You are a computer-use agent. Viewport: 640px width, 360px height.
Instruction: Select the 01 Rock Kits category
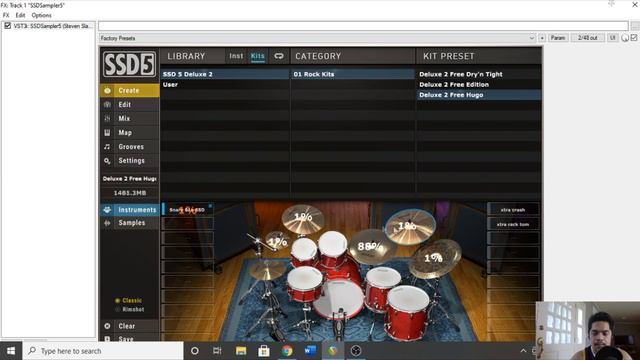point(353,74)
